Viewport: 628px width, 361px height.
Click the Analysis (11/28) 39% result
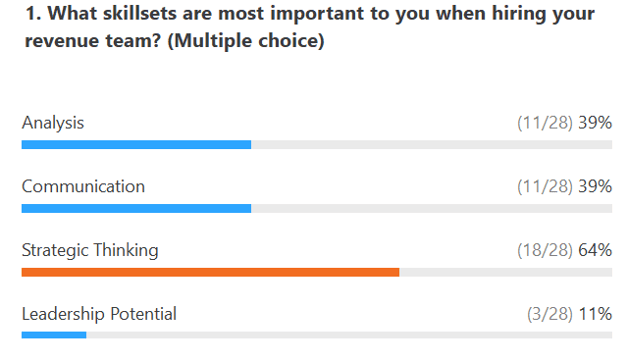(x=564, y=123)
